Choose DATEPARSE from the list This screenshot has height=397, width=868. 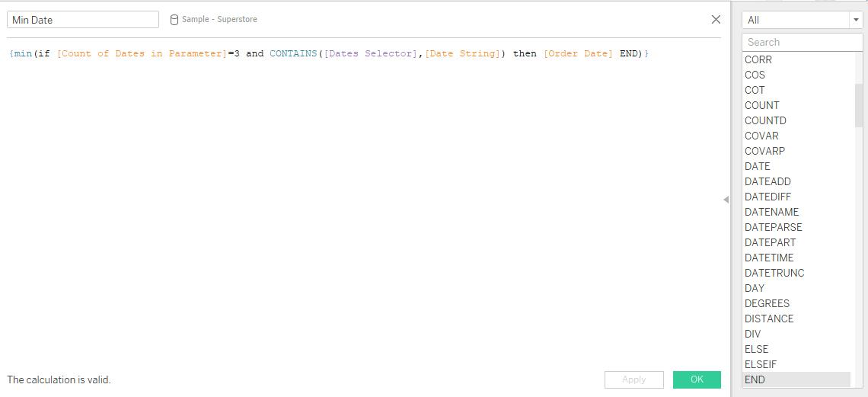(773, 227)
